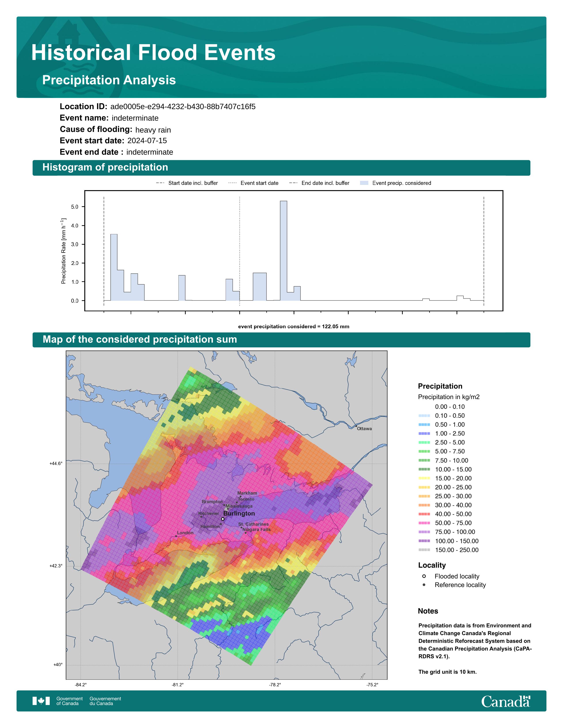Click the Map of the considered precipitation sum header

pos(140,339)
